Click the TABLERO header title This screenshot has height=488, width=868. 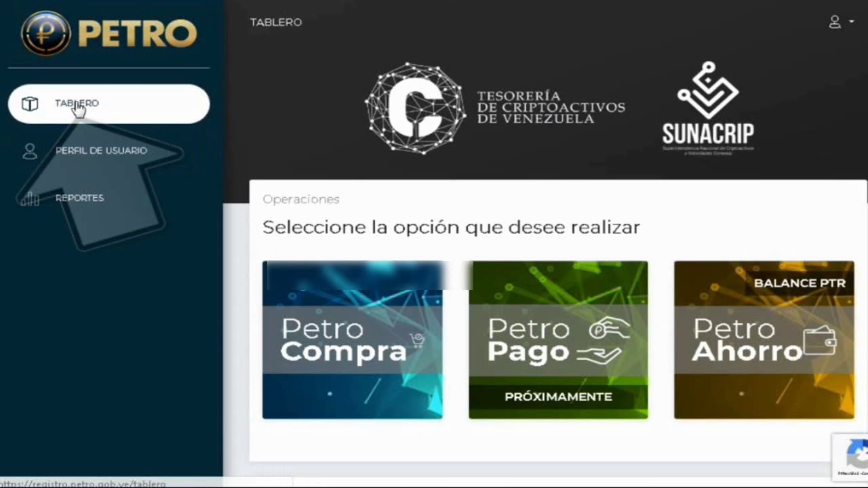(x=276, y=22)
